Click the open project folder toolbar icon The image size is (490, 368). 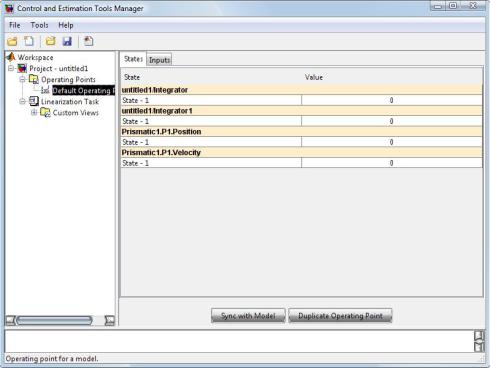(12, 41)
